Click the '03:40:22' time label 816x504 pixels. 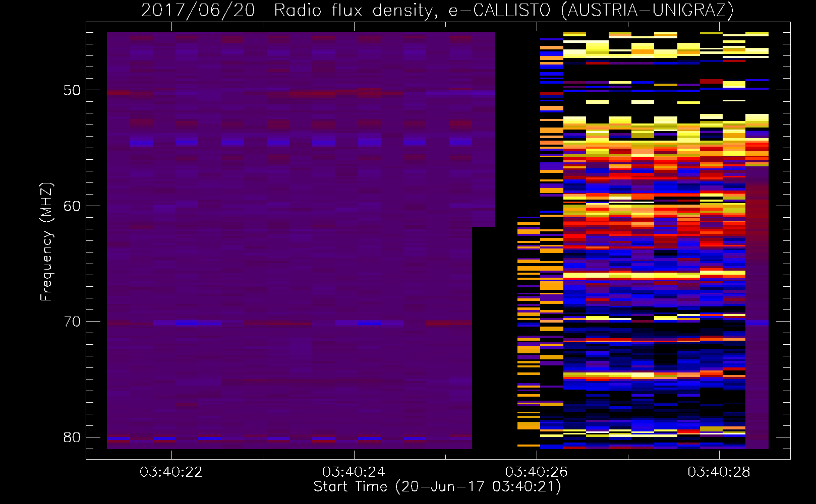(x=171, y=472)
